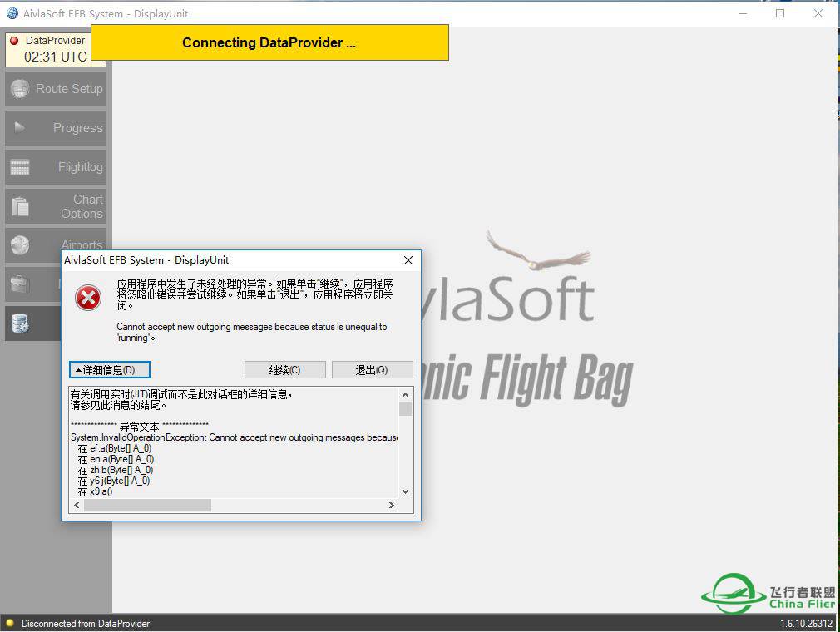Click the horizontal scrollbar thumb in details box
The width and height of the screenshot is (840, 632).
(147, 505)
